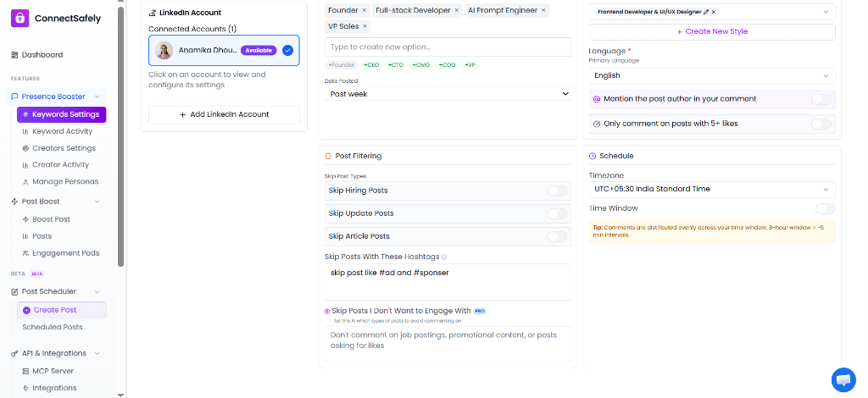868x398 pixels.
Task: Remove the Founder tag with its x
Action: click(x=364, y=10)
